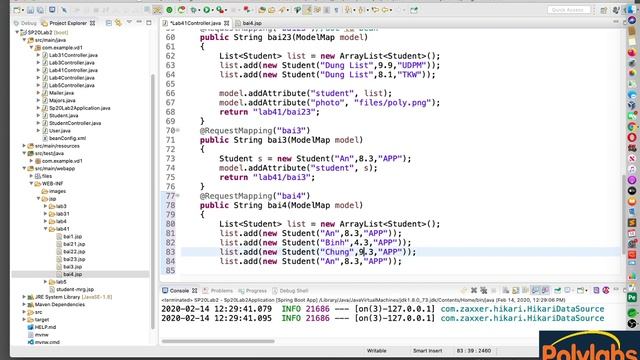The height and width of the screenshot is (360, 640).
Task: Expand the src/main/resources folder
Action: (x=24, y=146)
